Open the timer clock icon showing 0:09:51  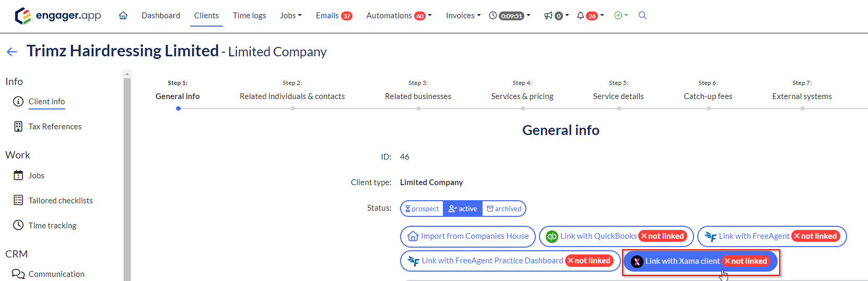point(492,16)
